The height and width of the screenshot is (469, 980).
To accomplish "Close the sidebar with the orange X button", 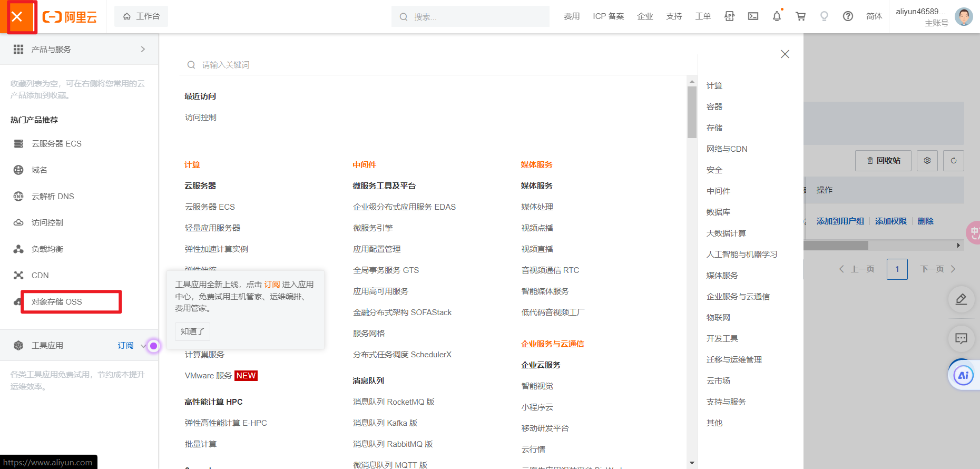I will tap(17, 17).
